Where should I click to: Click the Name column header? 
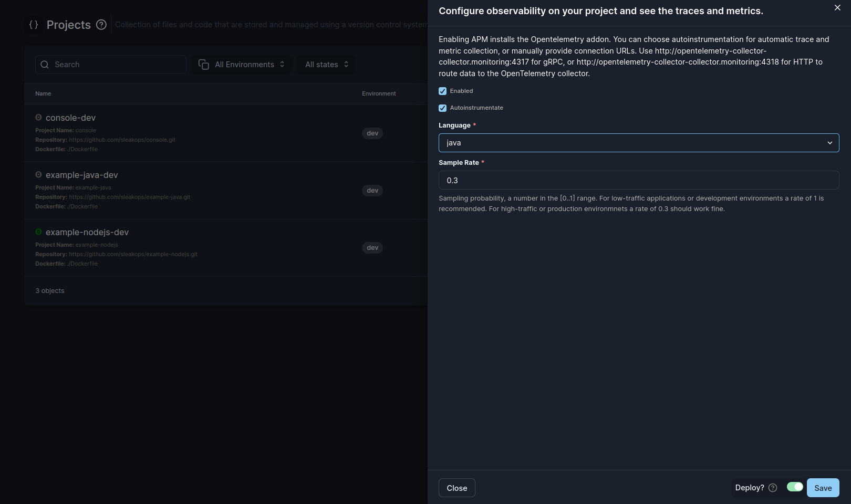coord(43,93)
